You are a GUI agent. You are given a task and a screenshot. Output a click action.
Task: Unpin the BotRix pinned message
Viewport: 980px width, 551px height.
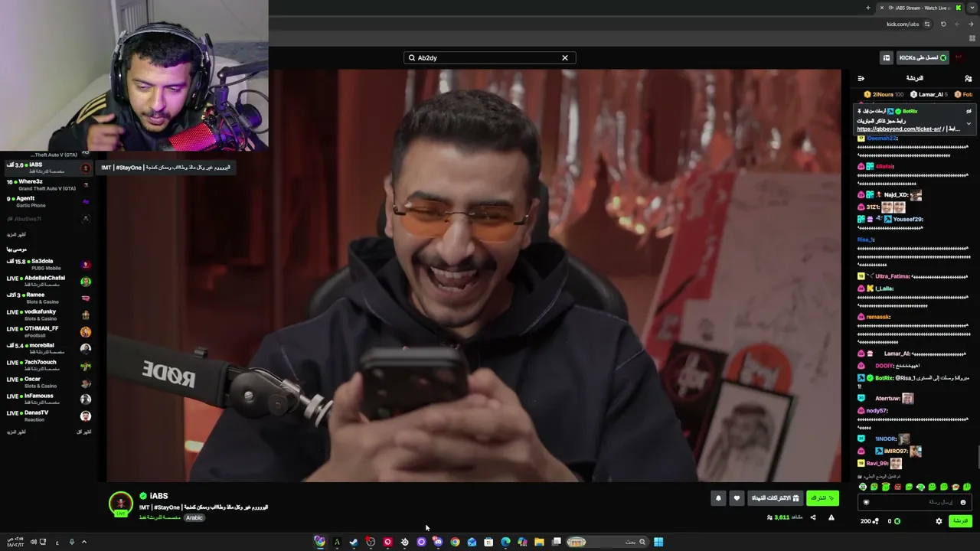(969, 112)
